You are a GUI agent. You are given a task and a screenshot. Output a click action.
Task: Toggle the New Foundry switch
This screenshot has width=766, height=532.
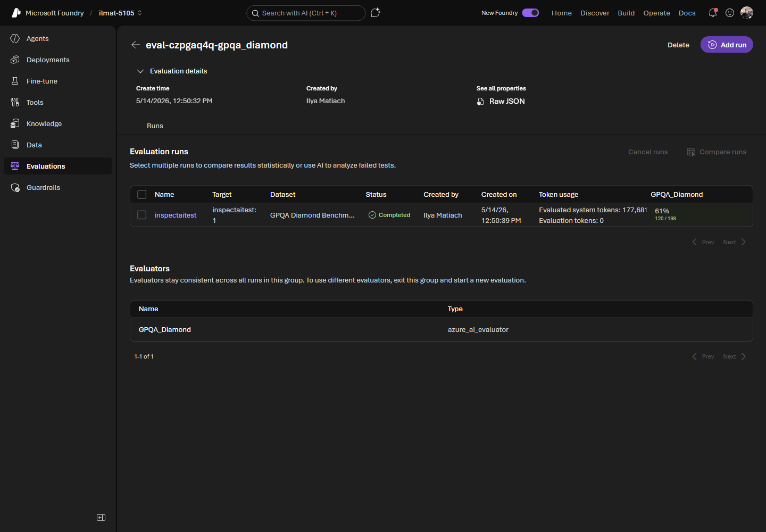click(x=530, y=13)
